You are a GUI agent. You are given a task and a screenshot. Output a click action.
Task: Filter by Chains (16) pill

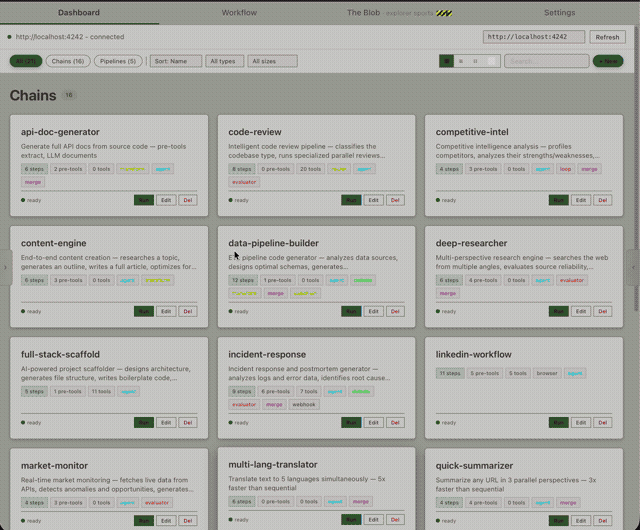click(x=68, y=61)
